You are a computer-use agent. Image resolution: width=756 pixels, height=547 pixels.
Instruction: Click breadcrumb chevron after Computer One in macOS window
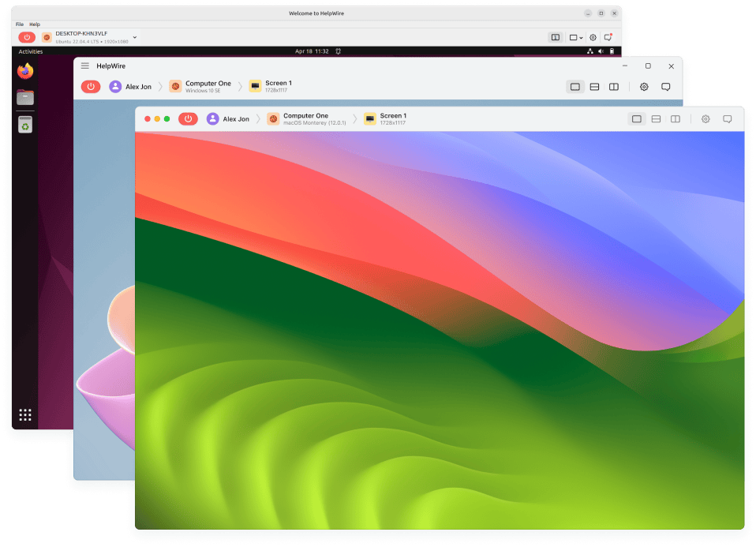(355, 119)
